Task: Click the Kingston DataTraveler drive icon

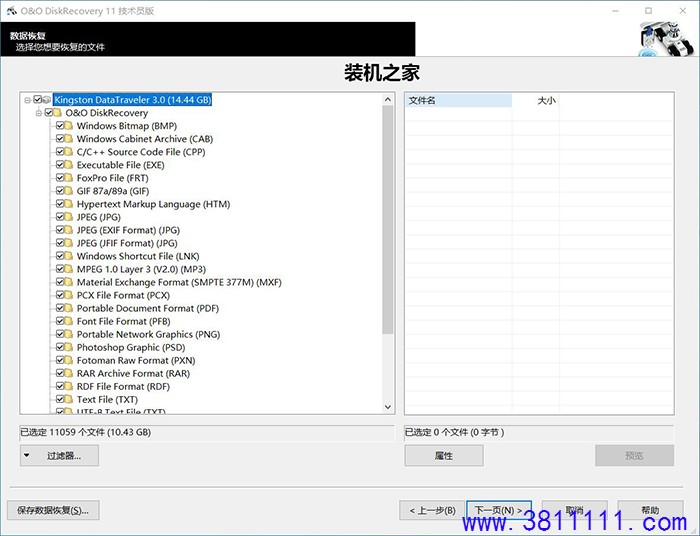Action: [47, 100]
